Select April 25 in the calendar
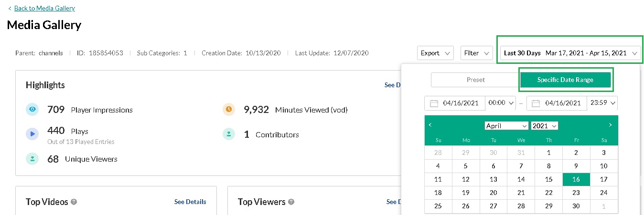 click(x=438, y=206)
